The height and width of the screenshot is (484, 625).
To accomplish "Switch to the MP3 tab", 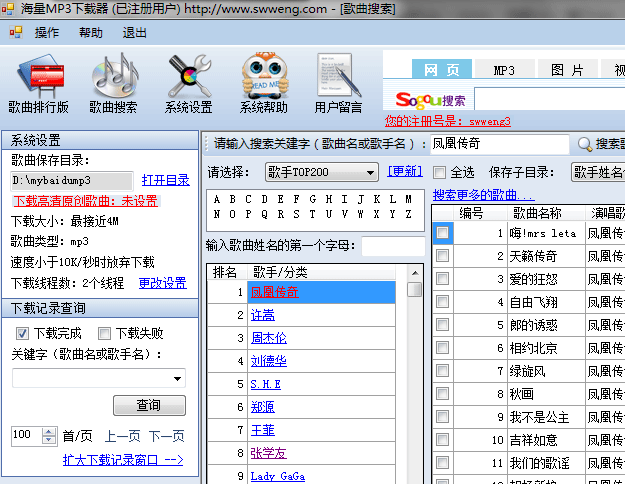I will [x=503, y=70].
